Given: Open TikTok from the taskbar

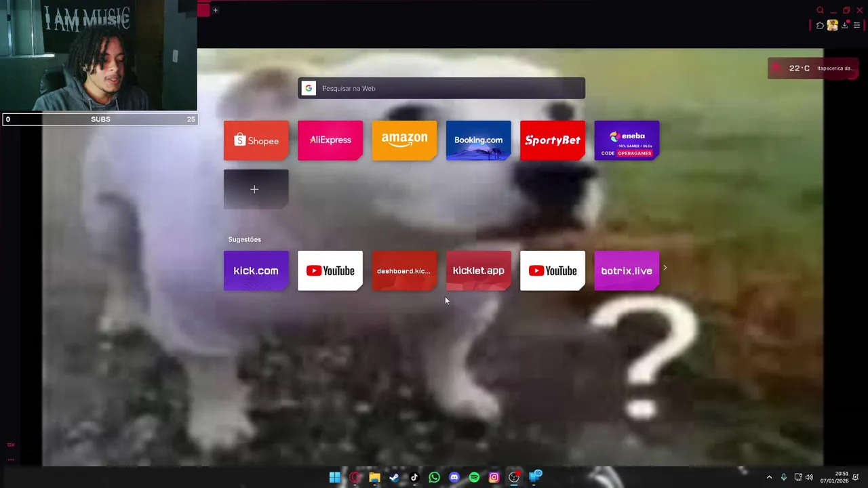Looking at the screenshot, I should coord(414,477).
